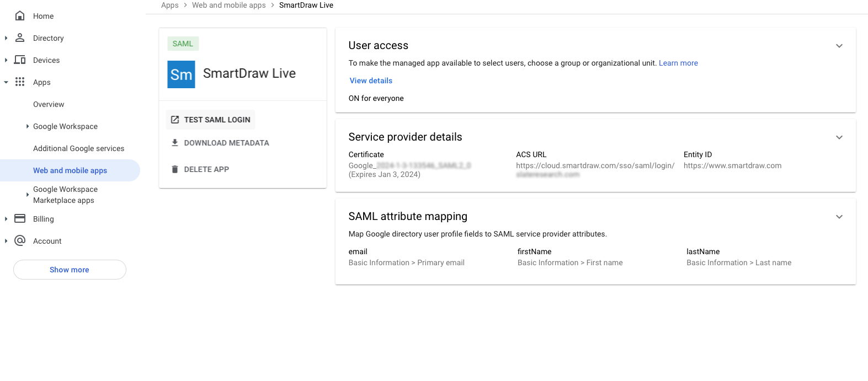
Task: Click the Home icon in sidebar
Action: [x=20, y=16]
